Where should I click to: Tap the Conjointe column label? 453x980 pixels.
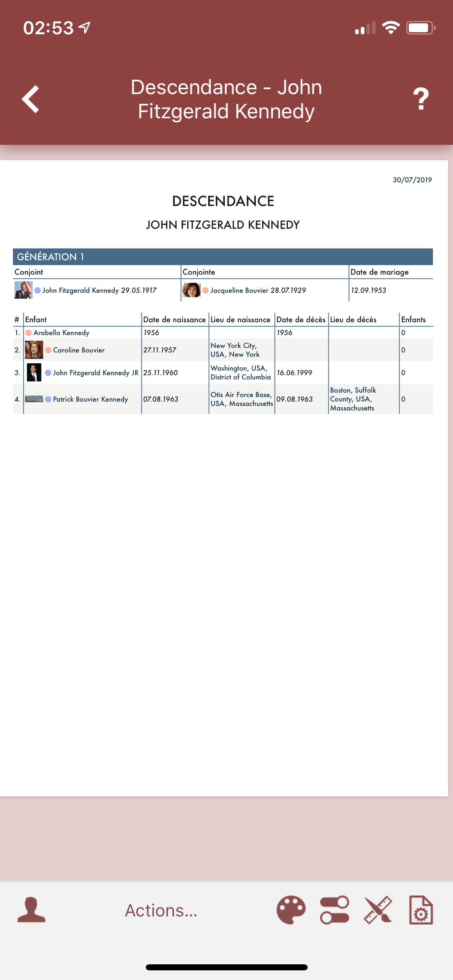tap(199, 272)
